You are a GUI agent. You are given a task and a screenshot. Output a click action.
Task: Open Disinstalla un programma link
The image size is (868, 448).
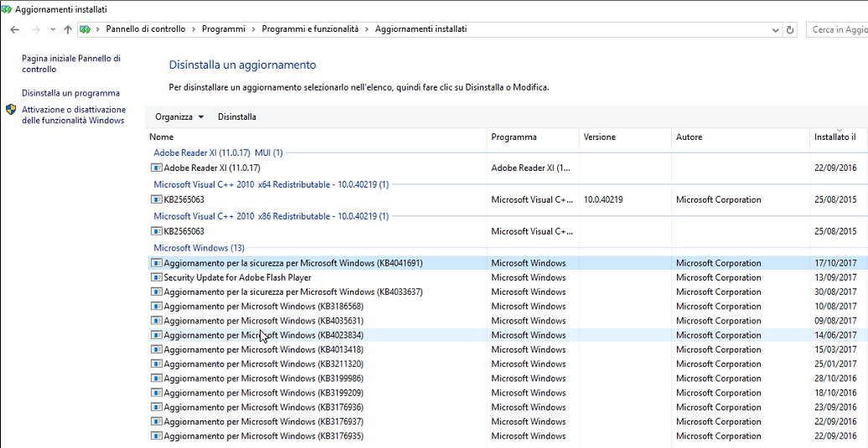71,93
